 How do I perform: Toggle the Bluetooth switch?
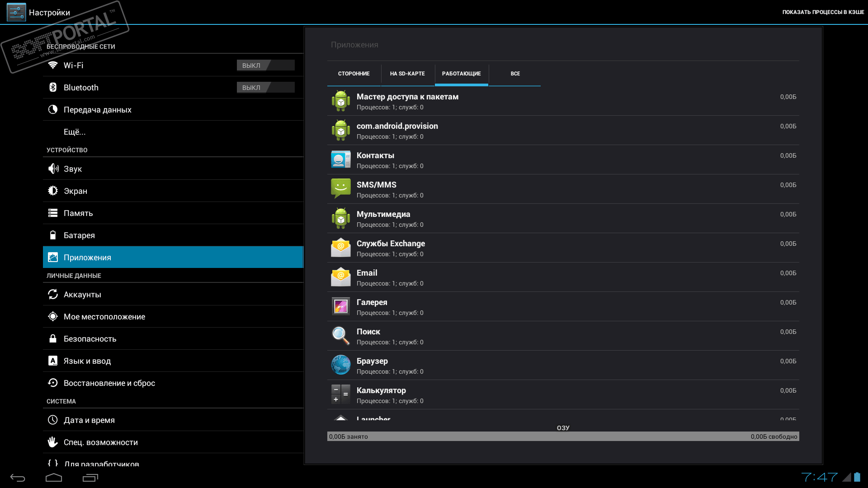coord(265,88)
